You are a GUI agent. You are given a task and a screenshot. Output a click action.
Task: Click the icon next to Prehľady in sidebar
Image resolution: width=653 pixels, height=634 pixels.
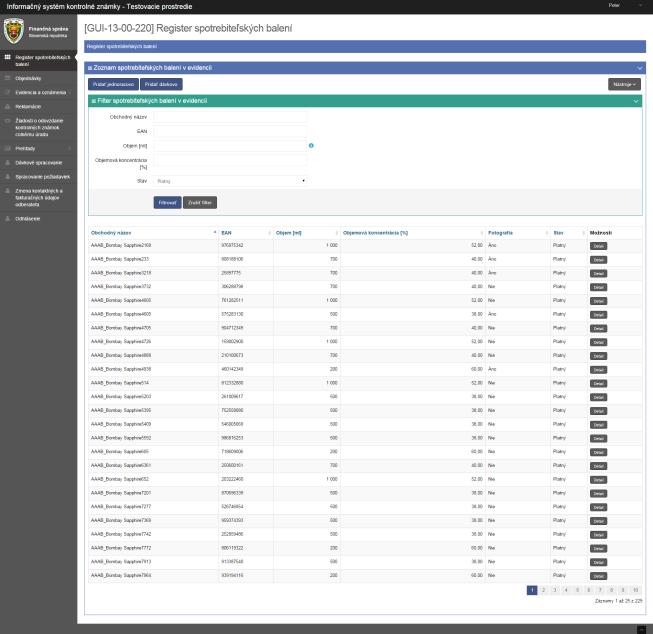(x=7, y=148)
